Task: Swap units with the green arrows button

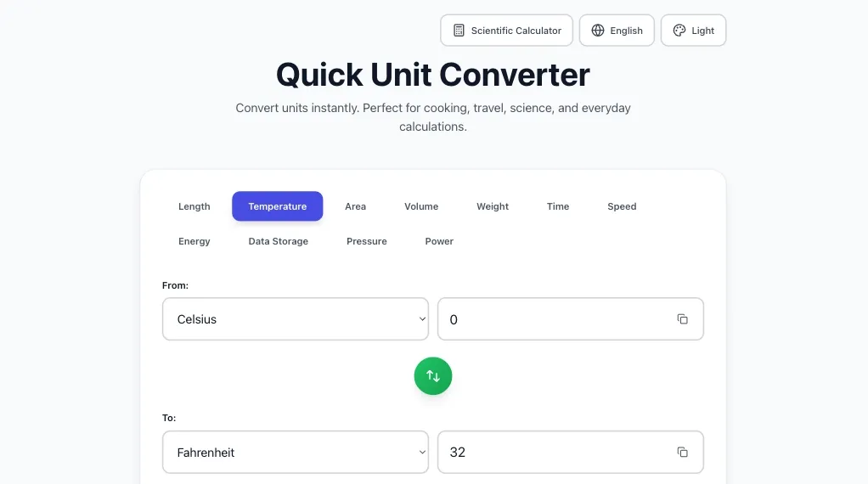Action: pos(433,376)
